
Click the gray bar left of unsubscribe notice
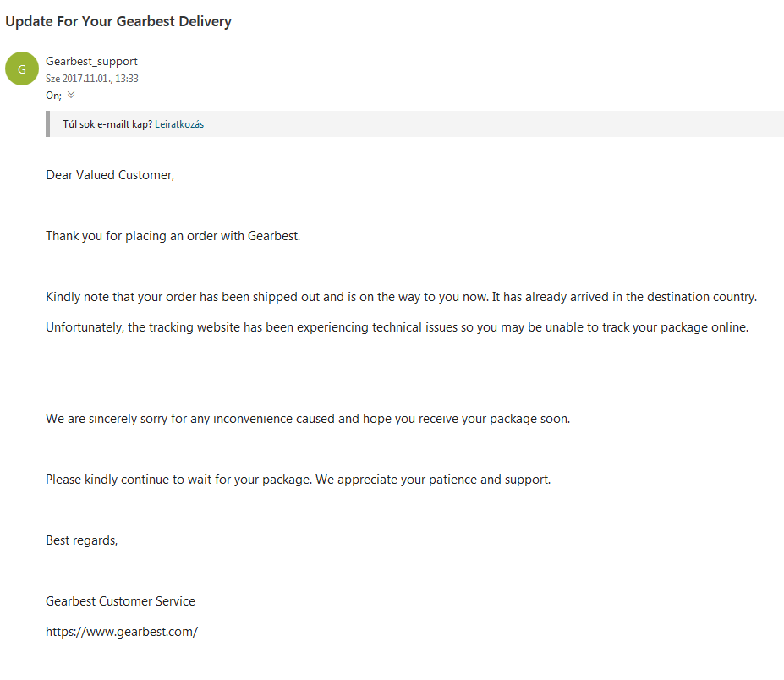pyautogui.click(x=48, y=124)
